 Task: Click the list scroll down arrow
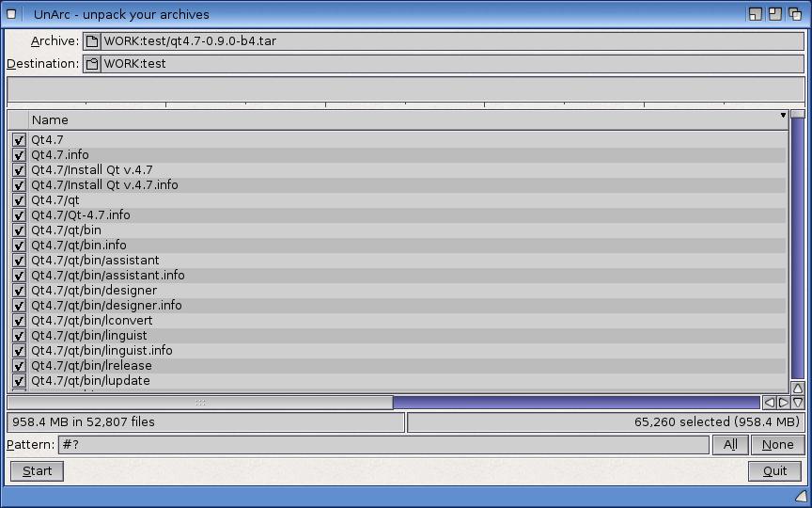pos(798,403)
